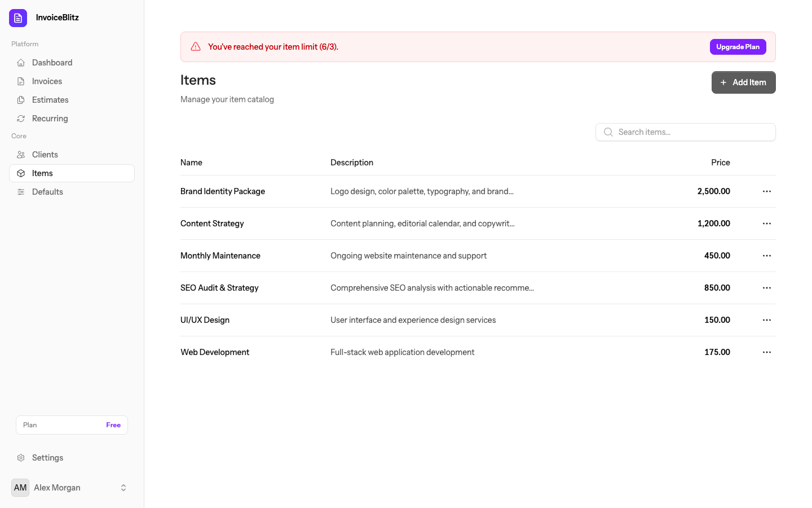Click the Settings gear icon
Viewport: 812px width, 508px height.
pos(21,458)
